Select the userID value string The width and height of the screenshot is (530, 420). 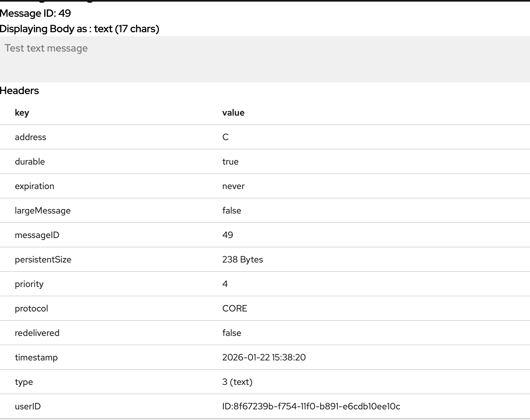(311, 406)
